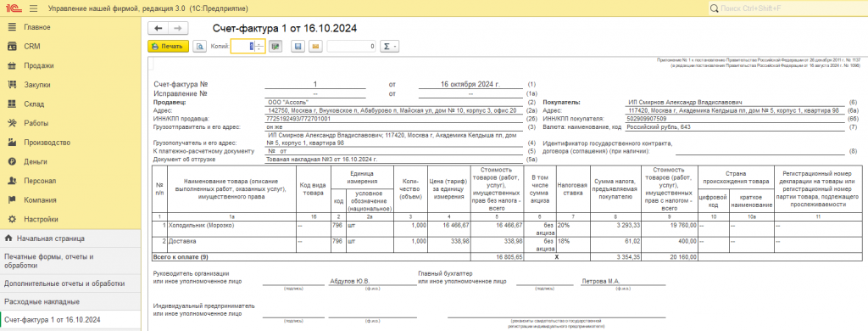868x331 pixels.
Task: Expand the sigma sum dropdown
Action: click(389, 47)
